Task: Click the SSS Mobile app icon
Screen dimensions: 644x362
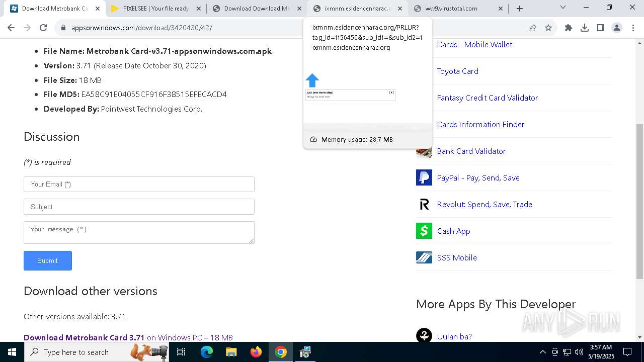Action: pos(424,257)
